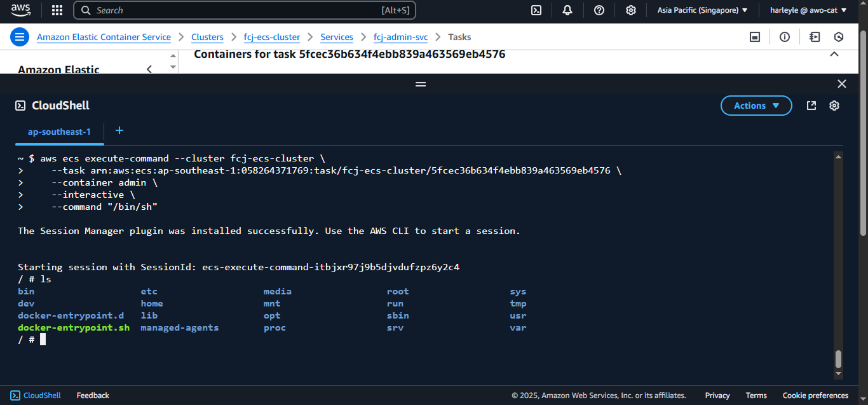
Task: Focus the AWS search box
Action: (245, 10)
